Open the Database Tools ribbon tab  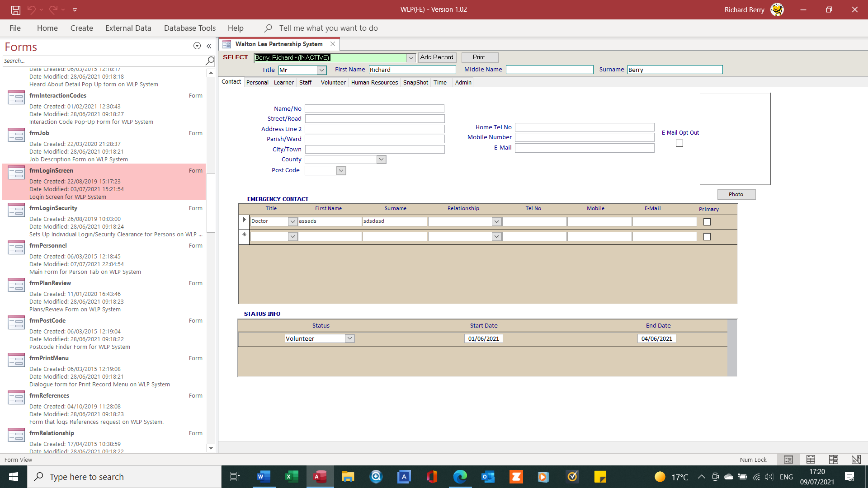(190, 28)
